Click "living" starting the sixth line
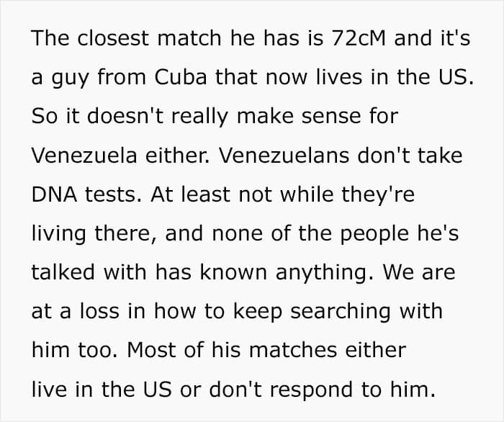Viewport: 504px width, 422px height. [59, 233]
